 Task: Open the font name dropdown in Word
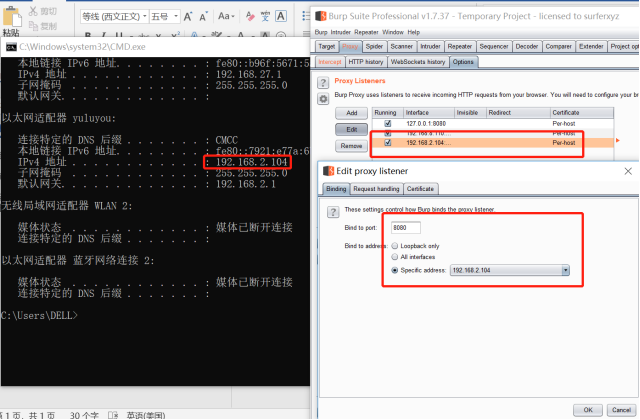(144, 16)
